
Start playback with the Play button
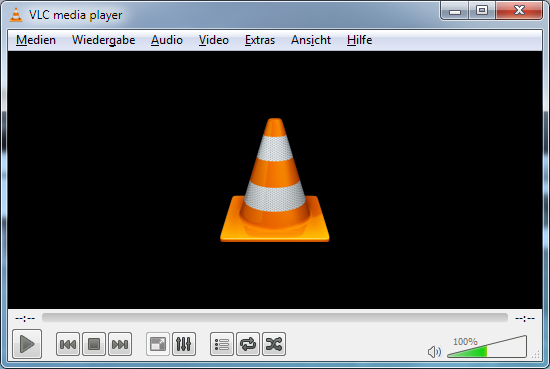point(27,344)
